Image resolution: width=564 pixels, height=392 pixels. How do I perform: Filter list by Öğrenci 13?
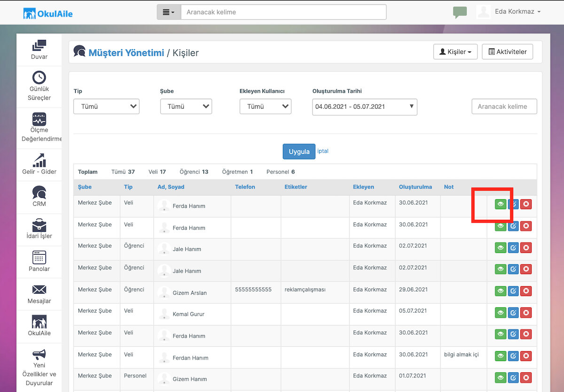194,172
